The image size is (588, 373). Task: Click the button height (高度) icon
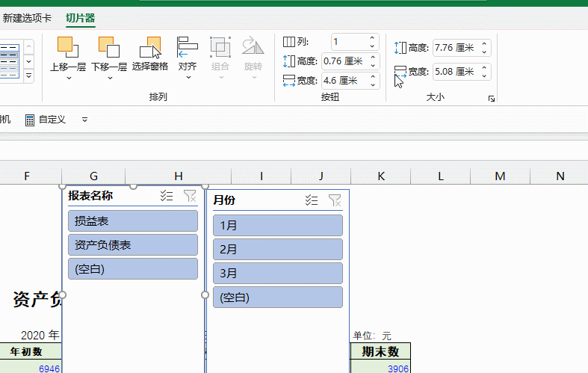coord(288,61)
